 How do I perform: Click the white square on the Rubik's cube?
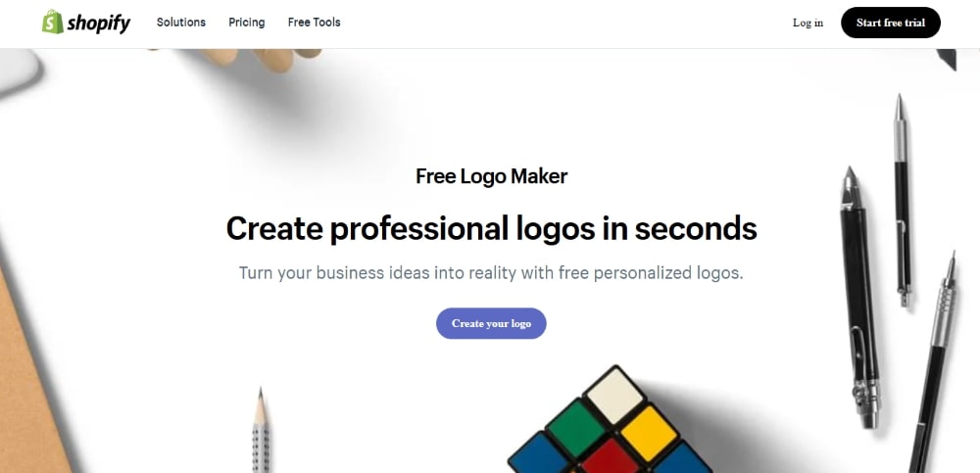click(614, 395)
